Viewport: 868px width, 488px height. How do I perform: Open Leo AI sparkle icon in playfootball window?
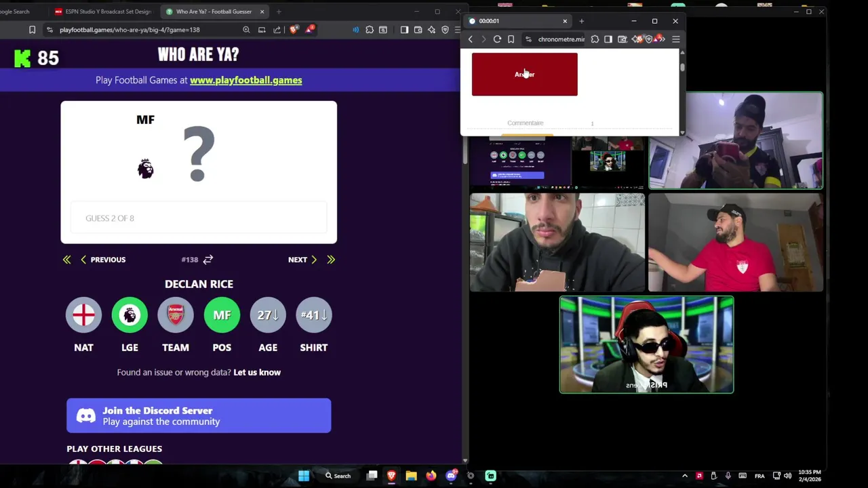(431, 30)
